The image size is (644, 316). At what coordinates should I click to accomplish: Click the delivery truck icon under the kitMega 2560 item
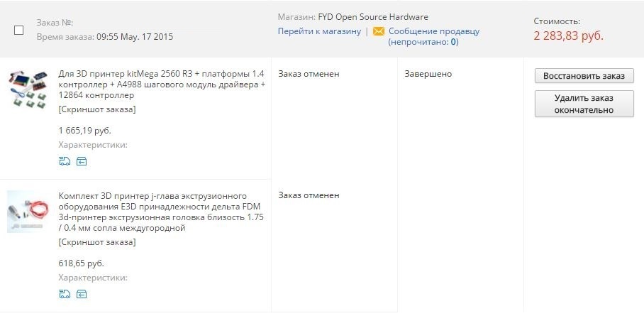click(x=65, y=161)
